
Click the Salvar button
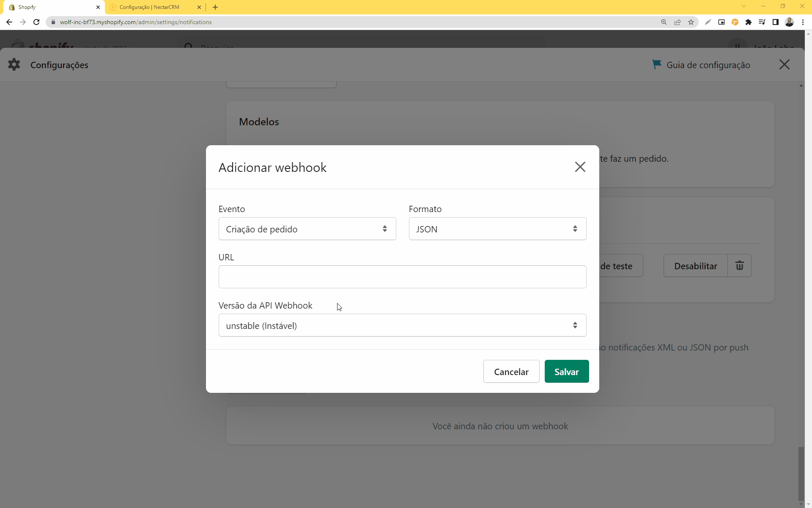(x=567, y=372)
